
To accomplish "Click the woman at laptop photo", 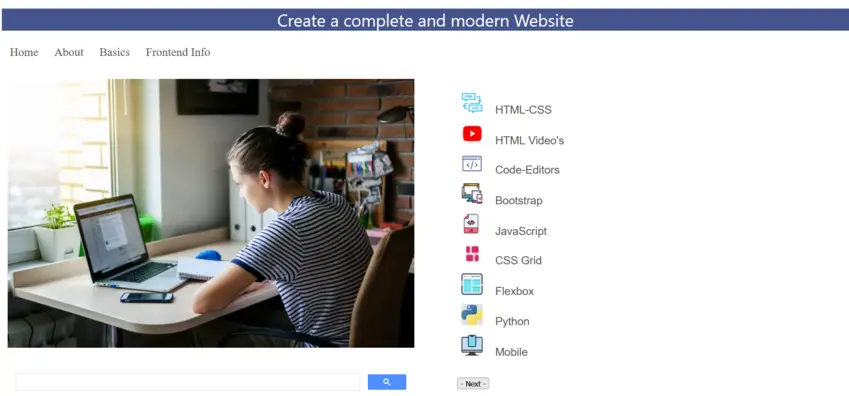I will (211, 213).
